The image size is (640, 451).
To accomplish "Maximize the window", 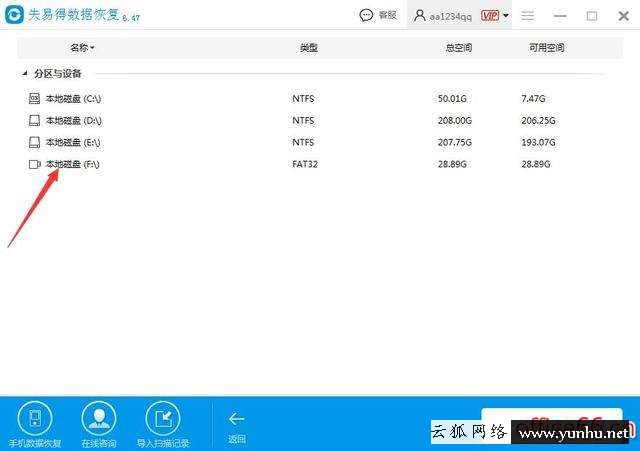I will (592, 16).
